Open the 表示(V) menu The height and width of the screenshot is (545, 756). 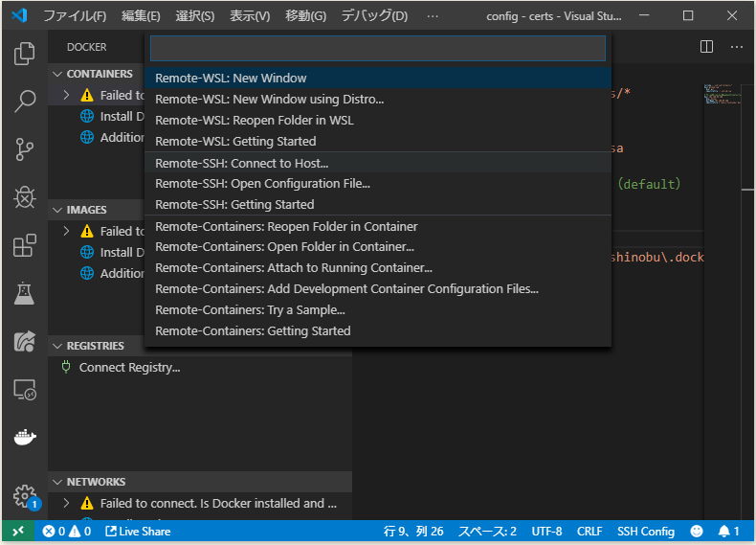point(250,16)
